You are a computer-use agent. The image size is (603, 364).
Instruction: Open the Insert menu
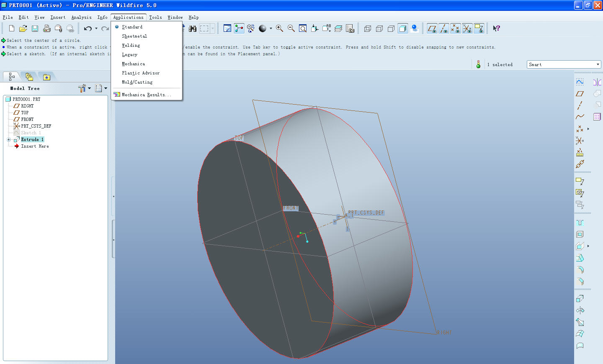[x=58, y=17]
